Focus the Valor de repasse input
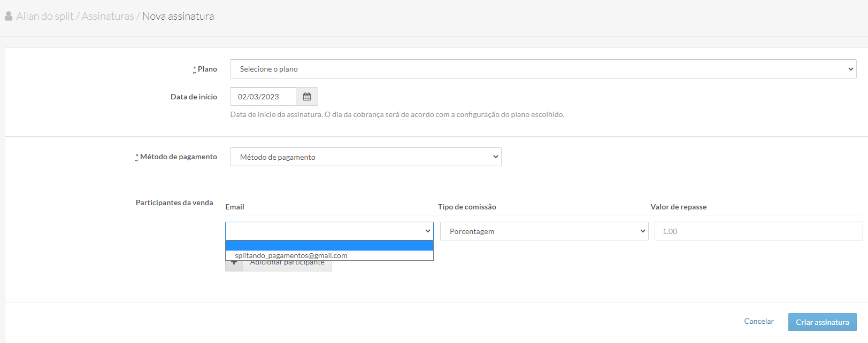The image size is (868, 343). (x=758, y=231)
